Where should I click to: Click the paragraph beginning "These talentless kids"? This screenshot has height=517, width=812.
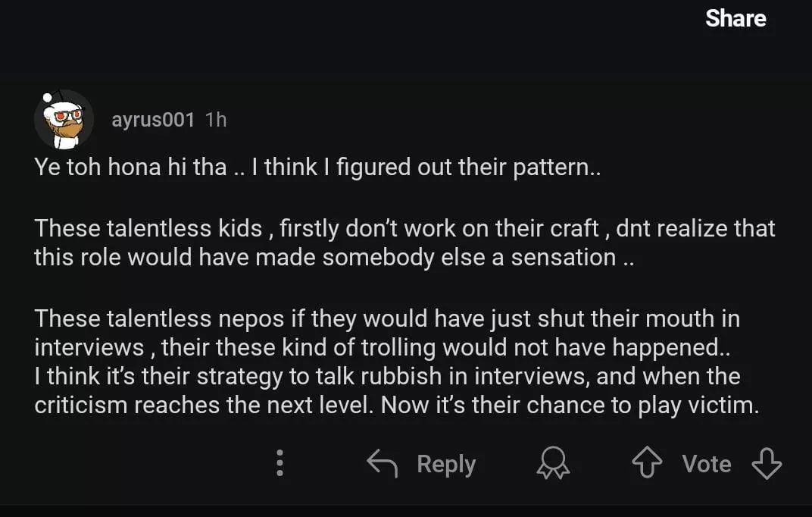[x=404, y=242]
